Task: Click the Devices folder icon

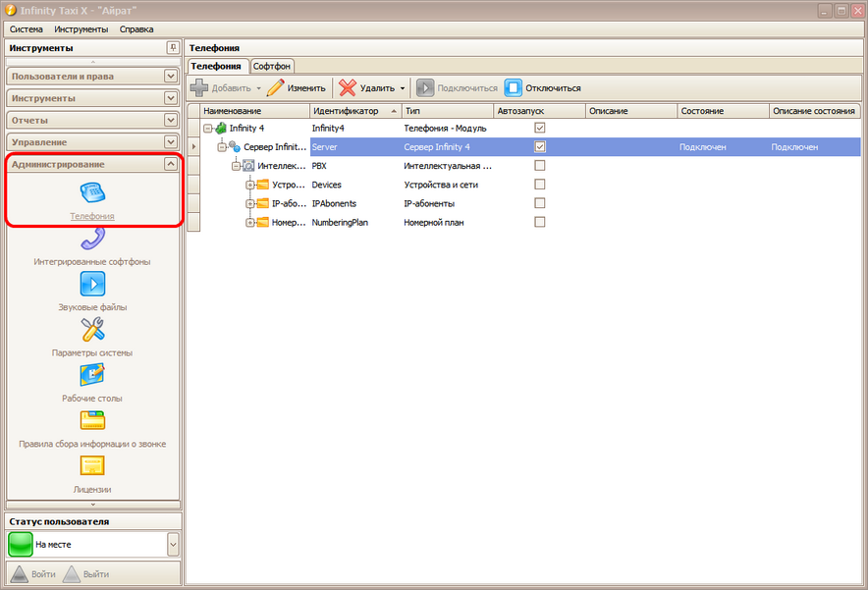Action: (262, 185)
